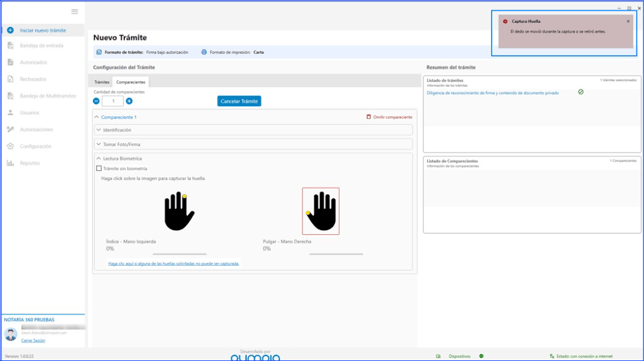The width and height of the screenshot is (644, 361).
Task: Click left hand image to capture Índice
Action: pos(179,211)
